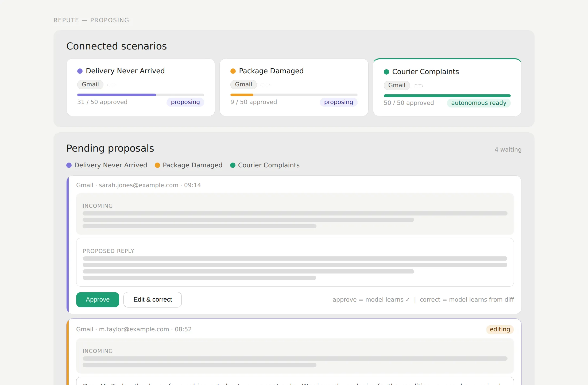Click the proposing badge on the Package Damaged card
This screenshot has width=588, height=385.
[x=339, y=102]
